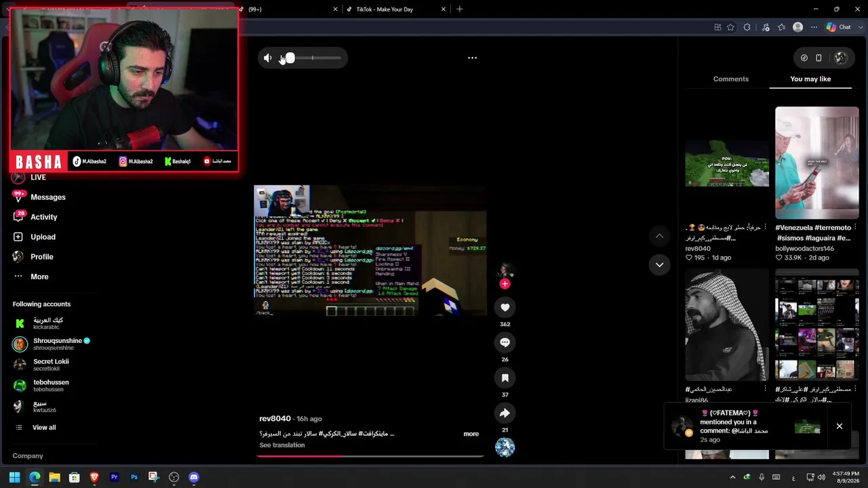Open the Copilot Chat button
Screen dimensions: 868x488
coord(838,28)
